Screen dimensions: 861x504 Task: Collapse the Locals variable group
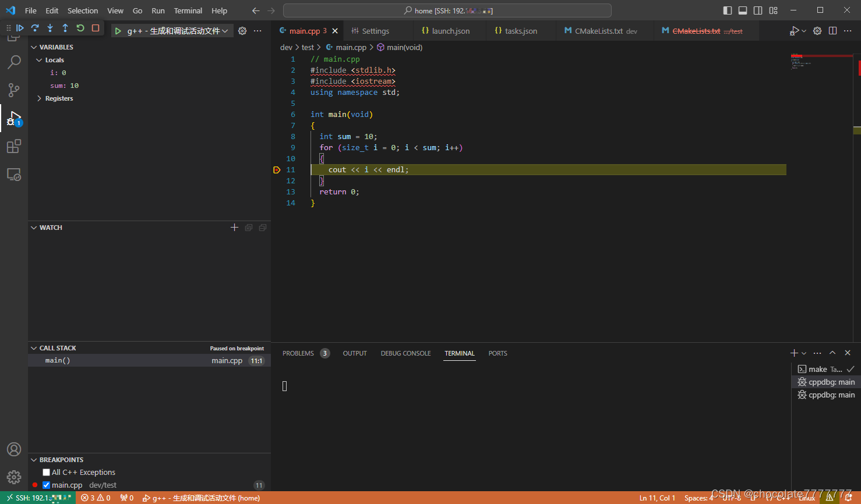click(39, 59)
